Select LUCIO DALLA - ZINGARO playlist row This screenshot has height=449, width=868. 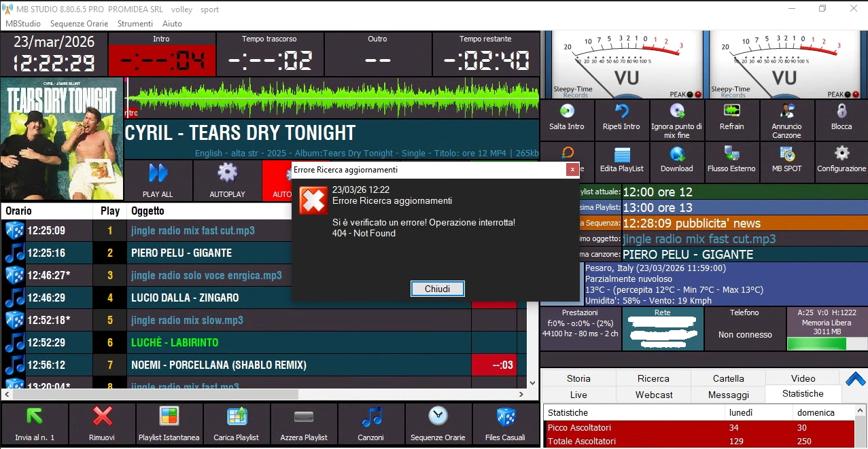click(x=185, y=298)
